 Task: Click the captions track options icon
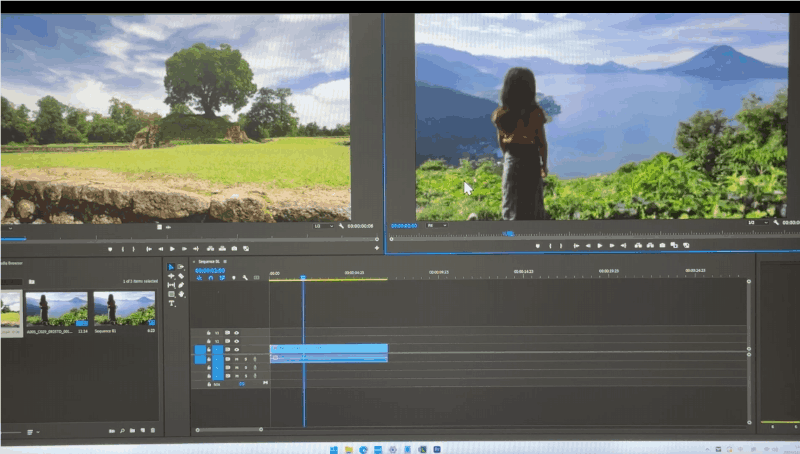tap(256, 278)
